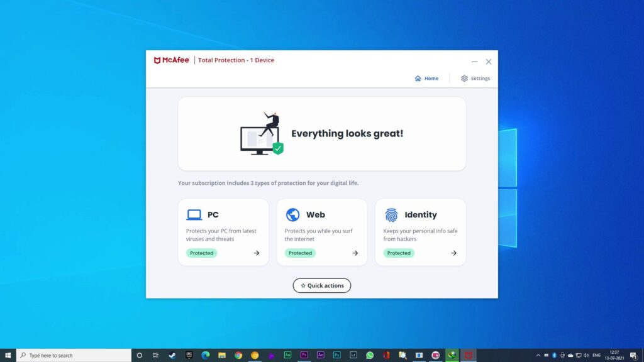Open Google Chrome from the taskbar
The height and width of the screenshot is (362, 644).
point(238,356)
